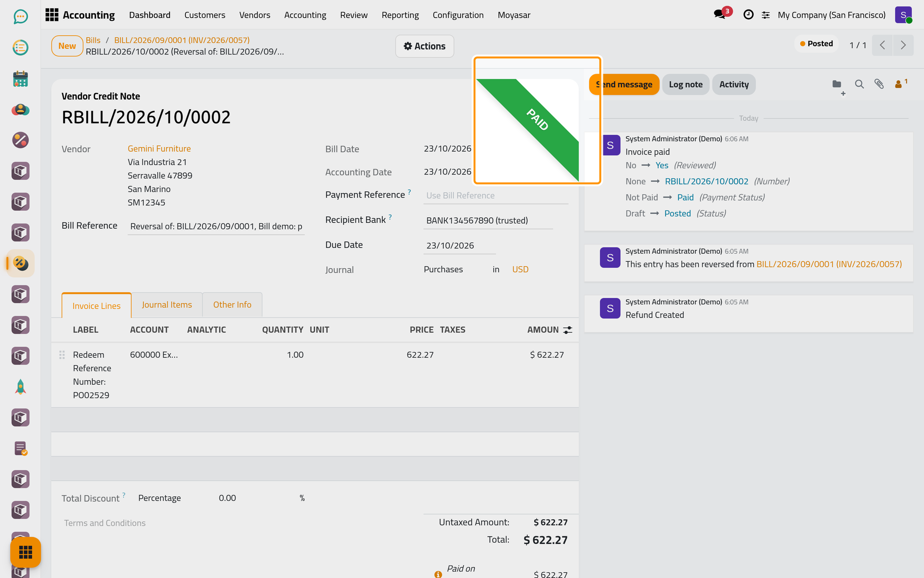Go to the next record arrow
The width and height of the screenshot is (924, 578).
[903, 45]
